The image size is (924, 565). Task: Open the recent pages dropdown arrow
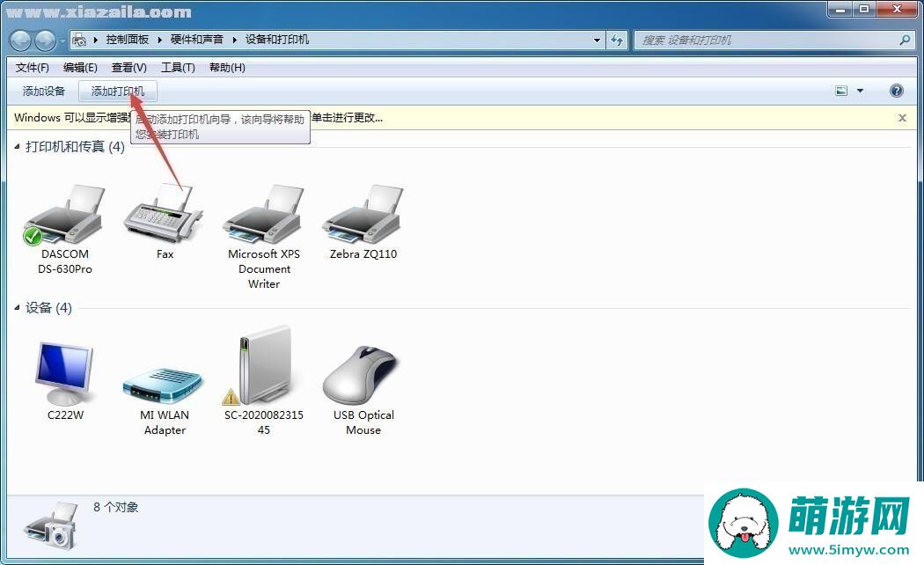[62, 40]
